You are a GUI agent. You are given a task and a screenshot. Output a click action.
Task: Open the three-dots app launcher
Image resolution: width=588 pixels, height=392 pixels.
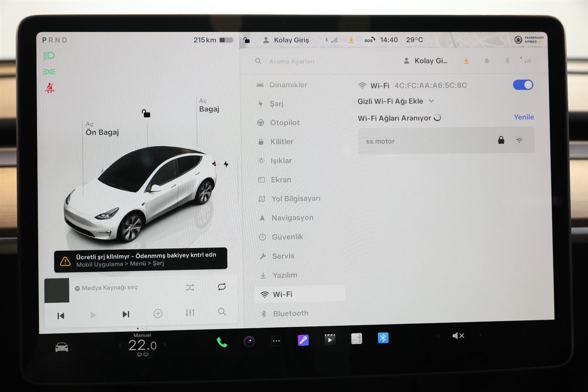coord(276,341)
